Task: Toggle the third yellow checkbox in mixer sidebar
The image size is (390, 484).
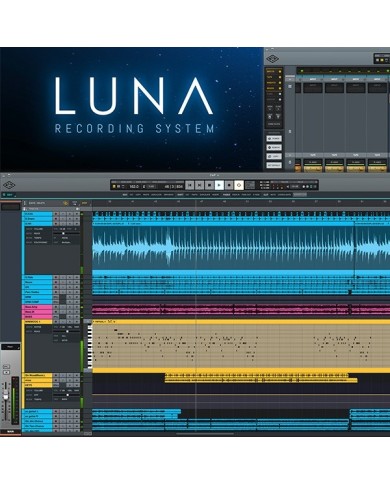Action: pos(280,83)
